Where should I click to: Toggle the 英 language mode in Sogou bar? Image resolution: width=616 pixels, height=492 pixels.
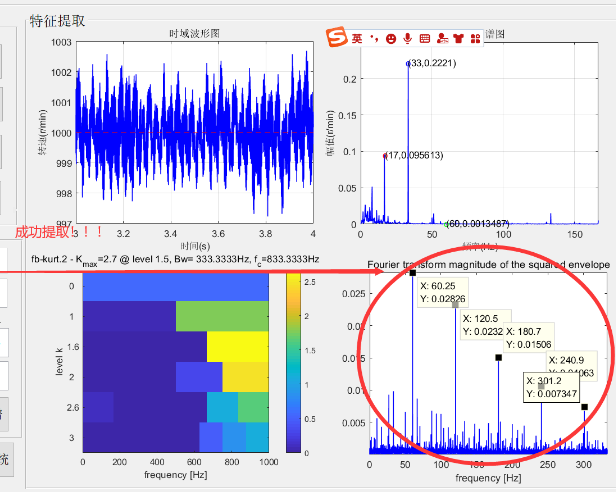coord(357,39)
